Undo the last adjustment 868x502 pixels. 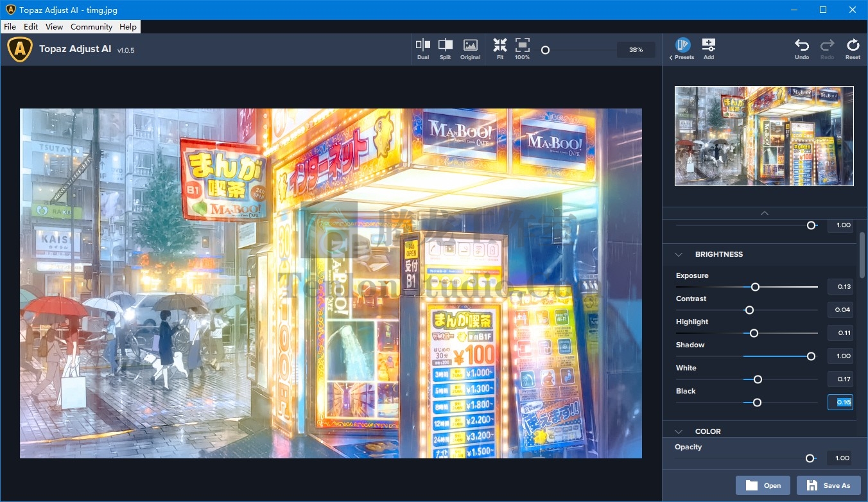[x=802, y=49]
